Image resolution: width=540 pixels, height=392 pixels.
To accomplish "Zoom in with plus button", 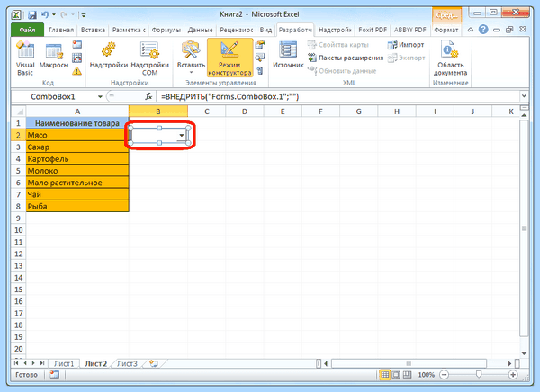I will click(x=513, y=374).
